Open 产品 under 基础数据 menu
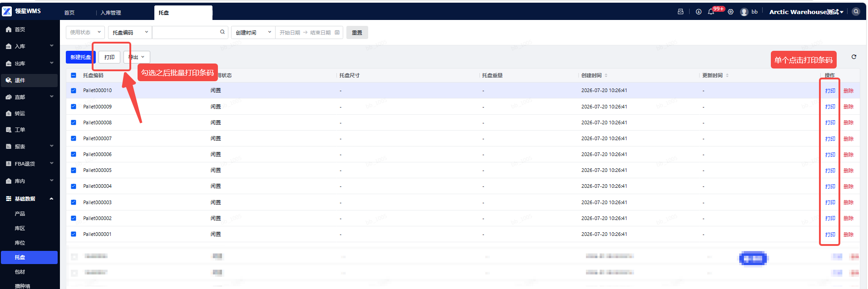This screenshot has width=868, height=289. click(20, 214)
